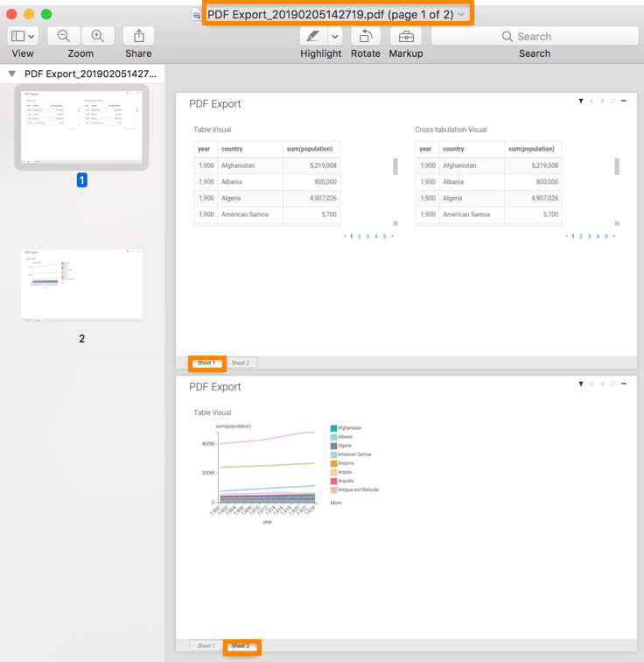
Task: Click the Afghanistan legend color swatch
Action: pyautogui.click(x=333, y=428)
